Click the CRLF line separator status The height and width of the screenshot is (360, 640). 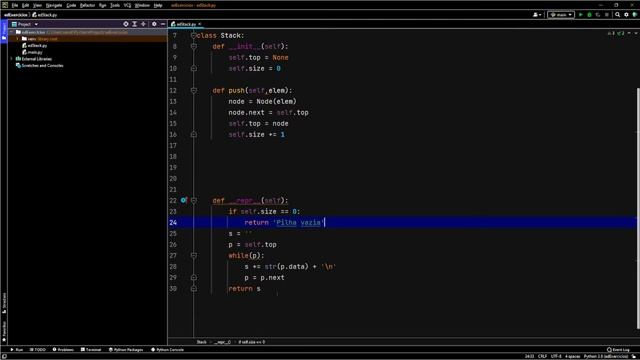click(x=542, y=356)
